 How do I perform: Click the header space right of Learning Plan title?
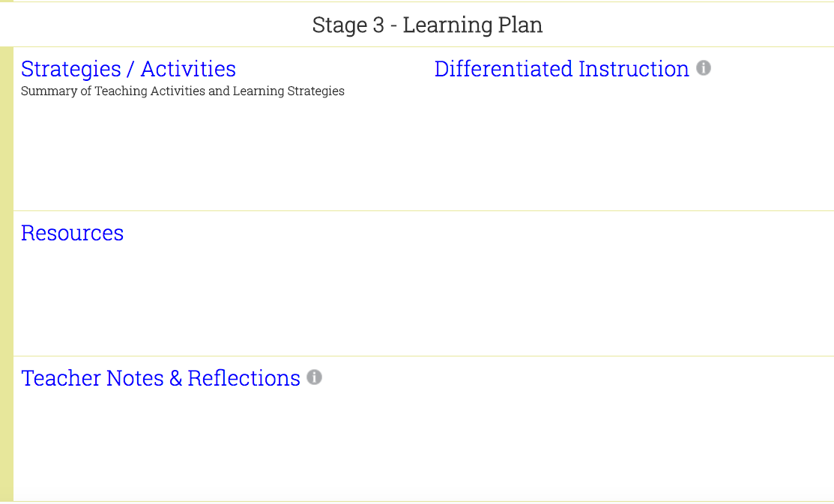tap(689, 25)
